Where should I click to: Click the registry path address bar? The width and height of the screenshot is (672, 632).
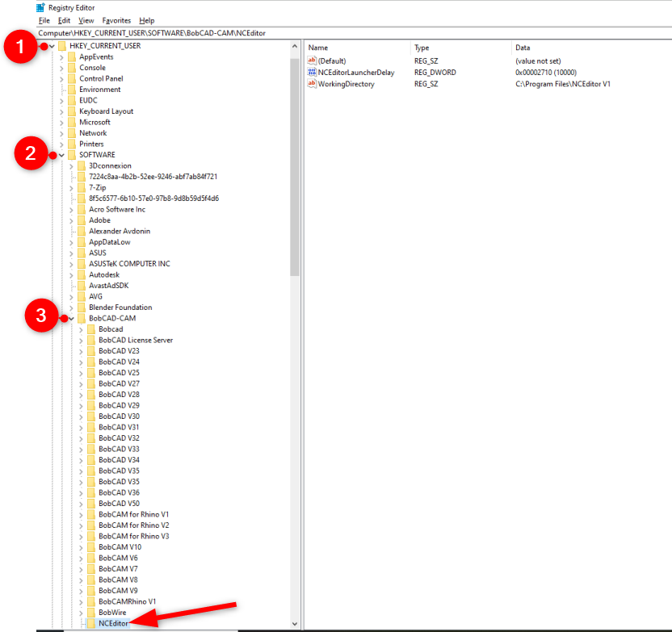coord(354,33)
